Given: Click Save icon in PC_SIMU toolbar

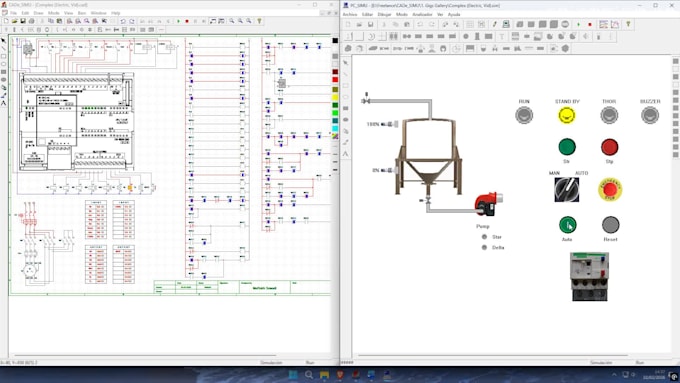Looking at the screenshot, I should [x=370, y=24].
